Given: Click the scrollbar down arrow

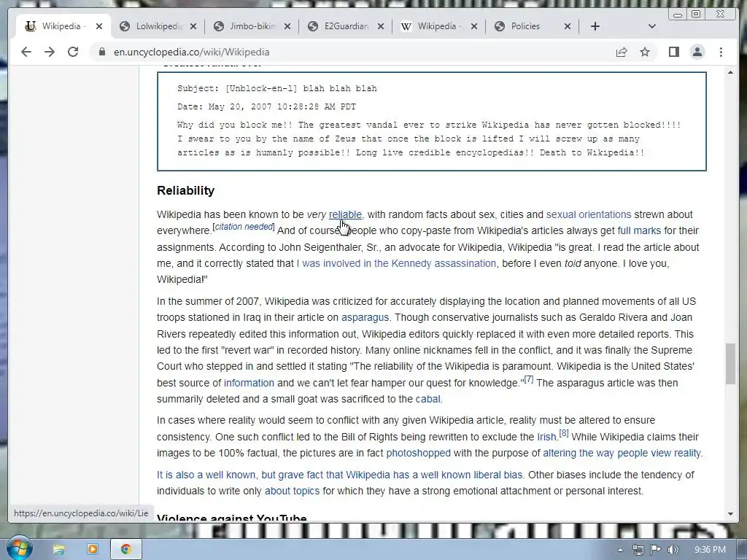Looking at the screenshot, I should 730,514.
